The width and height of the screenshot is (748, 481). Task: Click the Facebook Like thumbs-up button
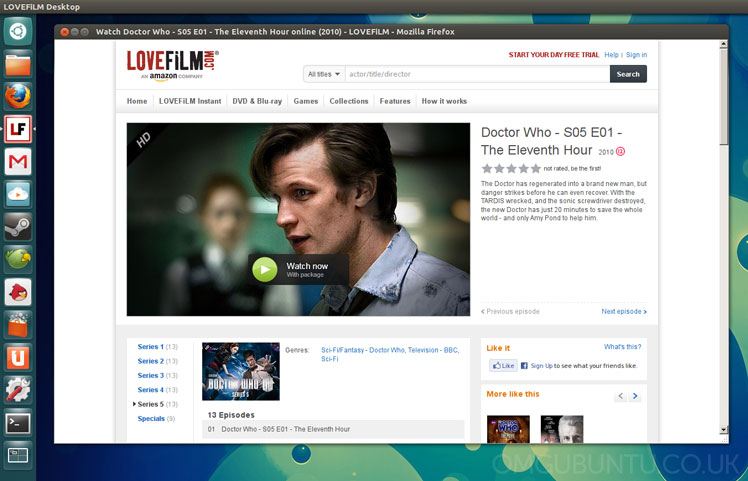(x=503, y=366)
